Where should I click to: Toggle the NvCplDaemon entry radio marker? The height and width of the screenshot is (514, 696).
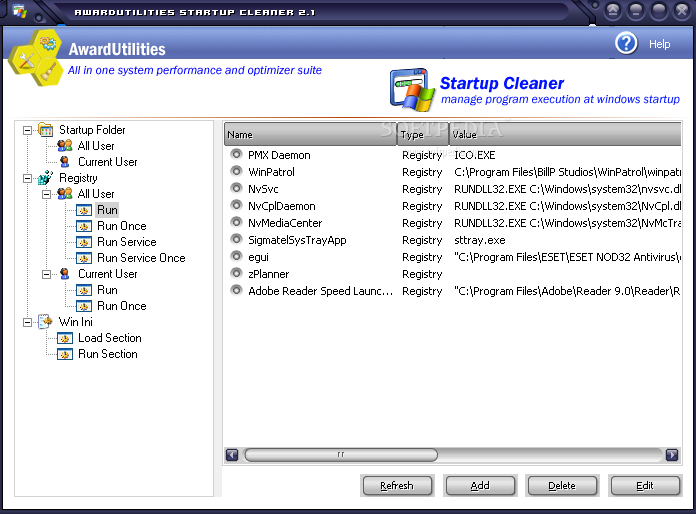(x=236, y=205)
